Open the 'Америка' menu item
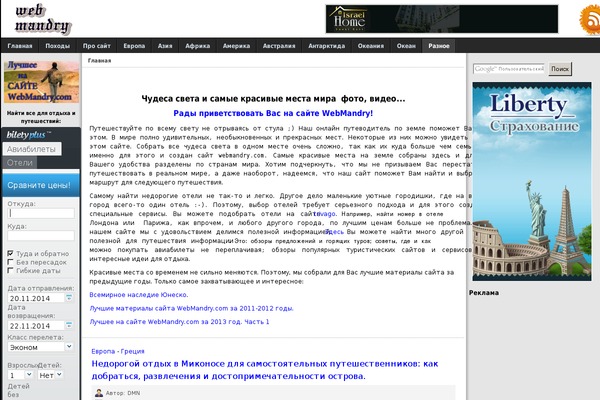This screenshot has width=600, height=400. (x=236, y=46)
